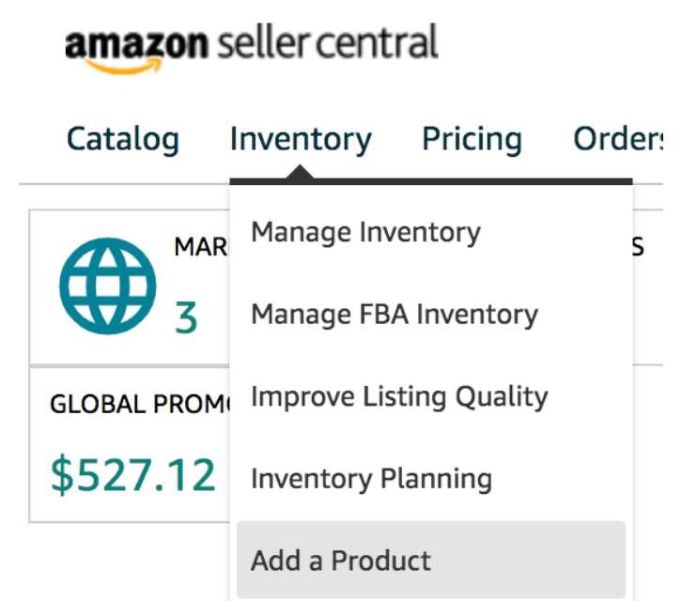Select Manage Inventory from the dropdown
682x616 pixels.
click(365, 232)
